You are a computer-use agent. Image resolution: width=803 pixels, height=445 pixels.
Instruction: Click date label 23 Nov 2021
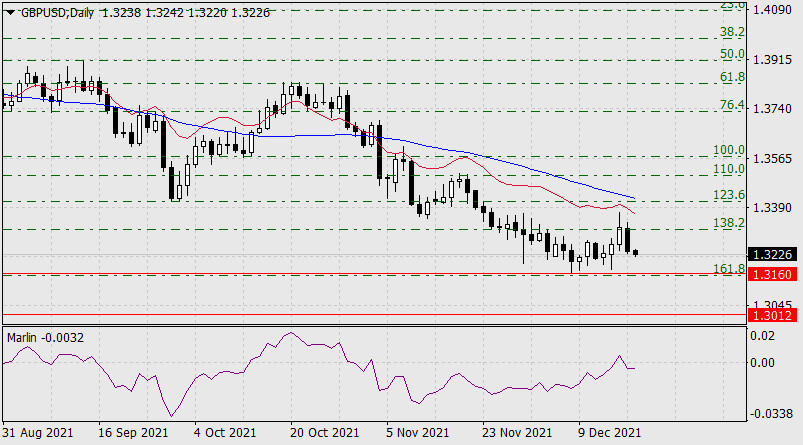tap(517, 433)
